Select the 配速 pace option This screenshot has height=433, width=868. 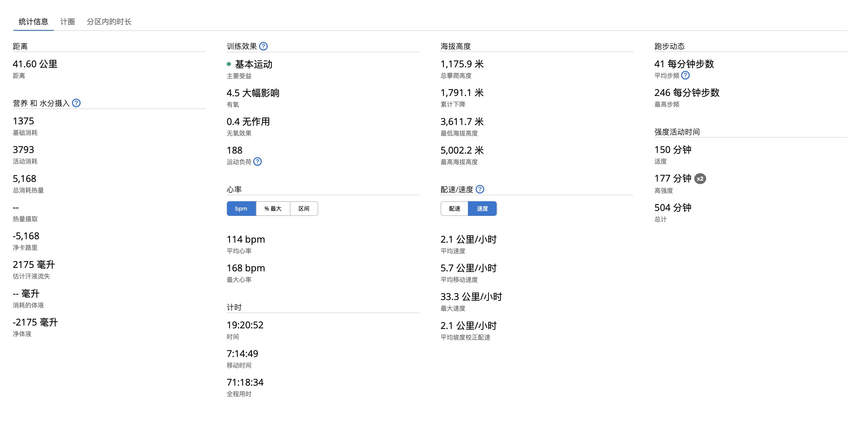point(454,208)
